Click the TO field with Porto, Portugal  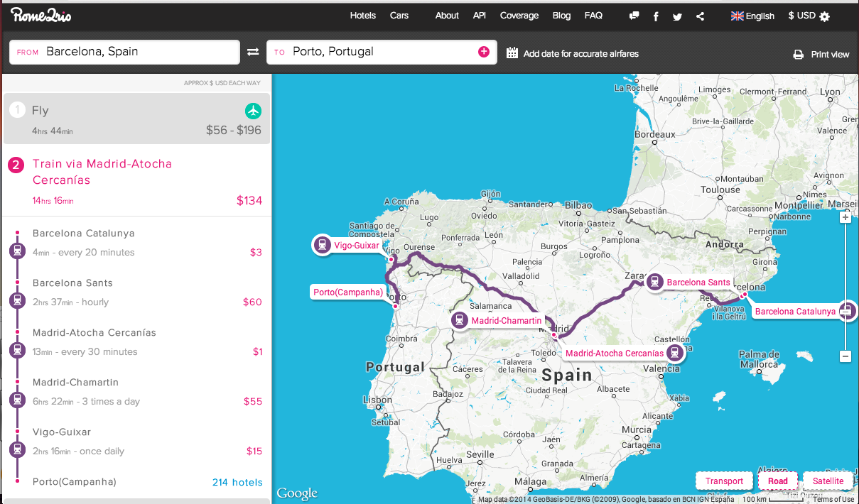coord(382,52)
